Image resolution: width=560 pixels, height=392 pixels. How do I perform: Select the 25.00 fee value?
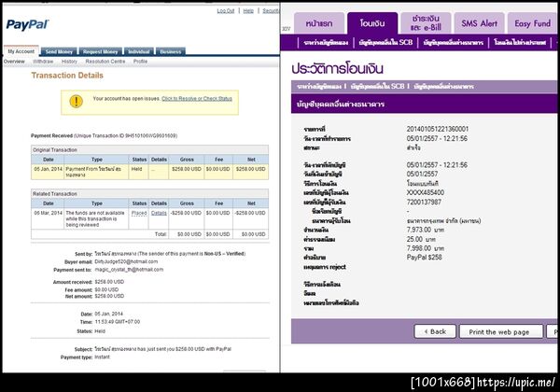coord(414,239)
